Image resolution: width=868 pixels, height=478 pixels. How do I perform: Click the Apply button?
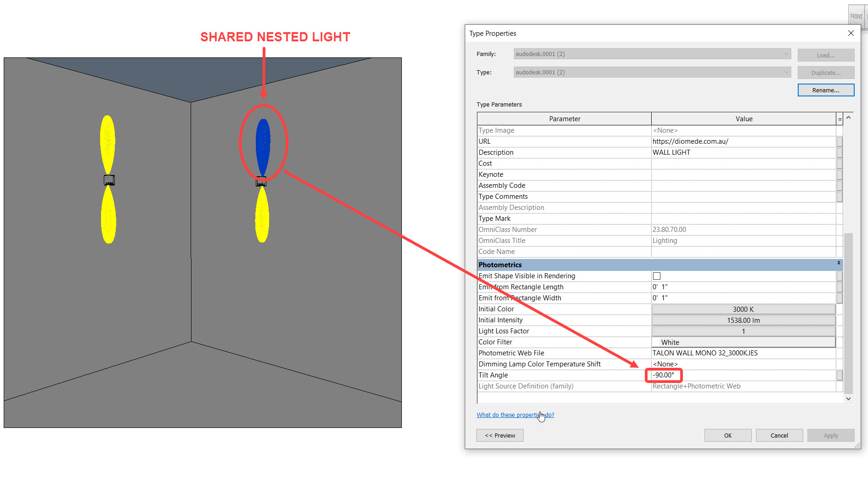click(830, 435)
